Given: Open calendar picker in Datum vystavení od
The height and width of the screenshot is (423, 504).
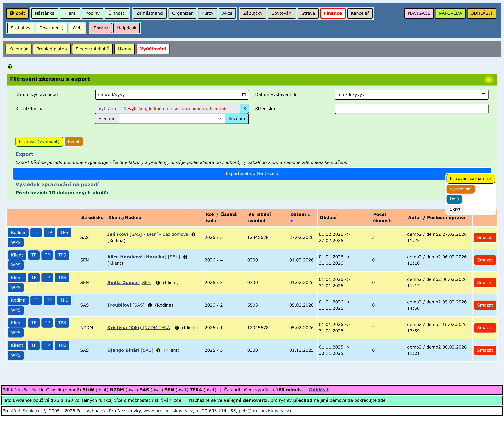Looking at the screenshot, I should pos(244,95).
